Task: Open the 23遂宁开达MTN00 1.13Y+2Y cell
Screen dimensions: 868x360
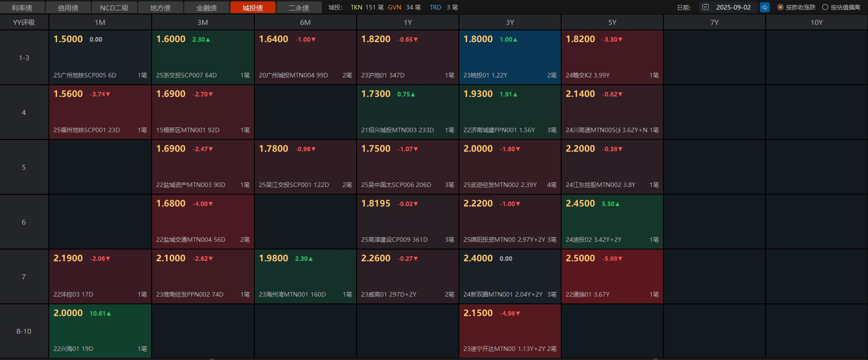Action: tap(510, 331)
